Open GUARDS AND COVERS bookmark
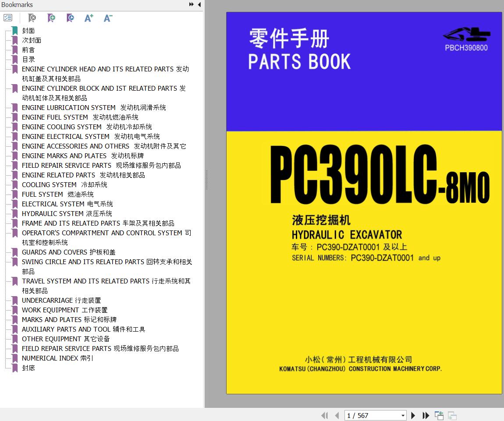504x421 pixels. (x=68, y=252)
